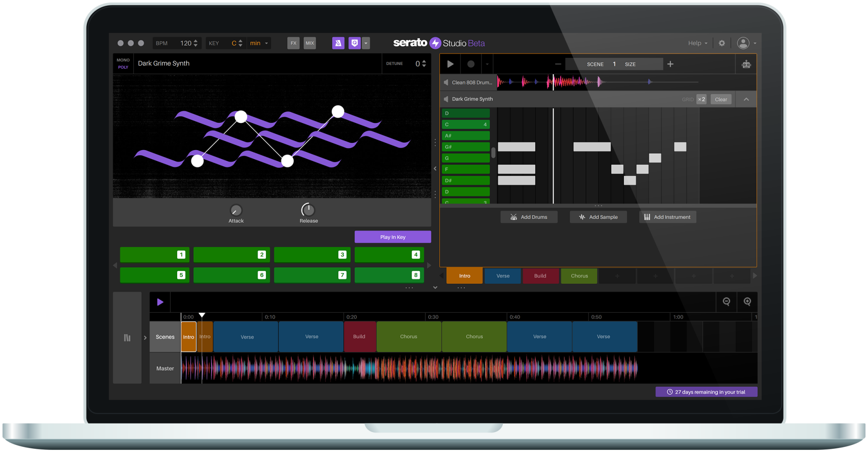
Task: Mute the Dark Grime Synth track
Action: 446,99
